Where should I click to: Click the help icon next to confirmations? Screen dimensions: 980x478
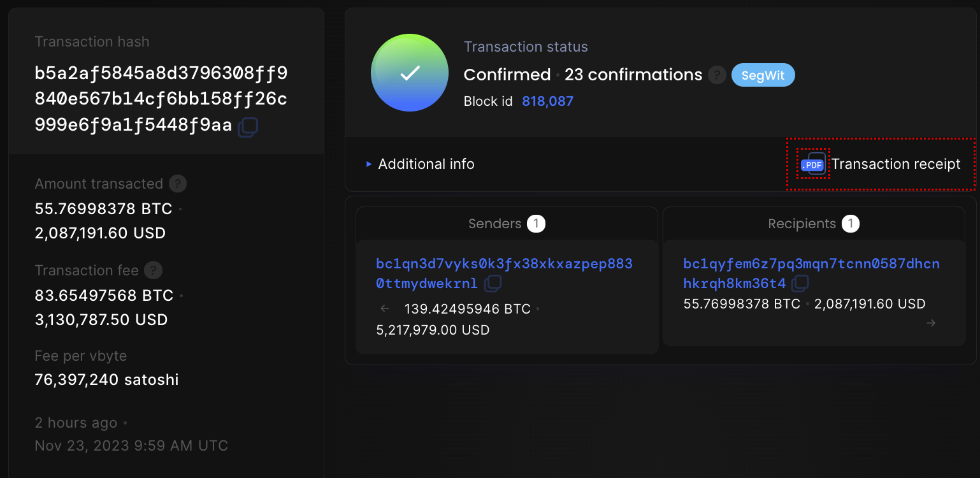(717, 75)
